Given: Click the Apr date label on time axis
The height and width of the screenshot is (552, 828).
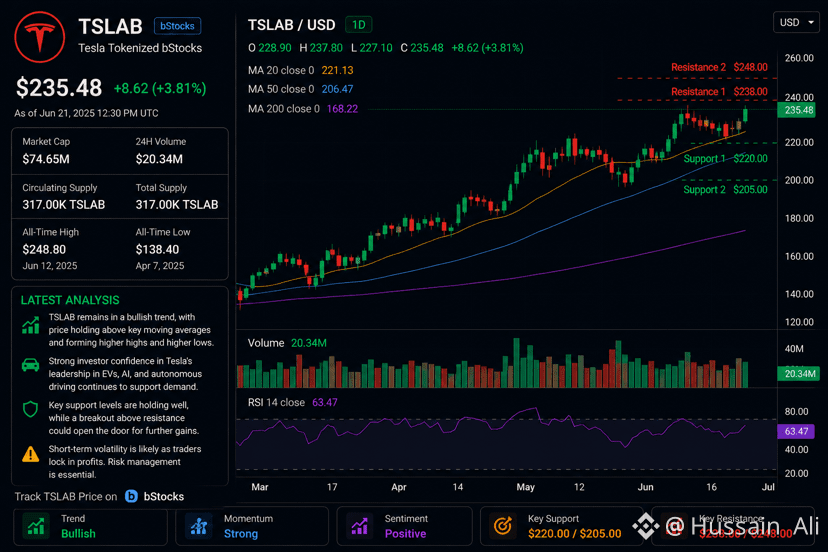Looking at the screenshot, I should 399,487.
